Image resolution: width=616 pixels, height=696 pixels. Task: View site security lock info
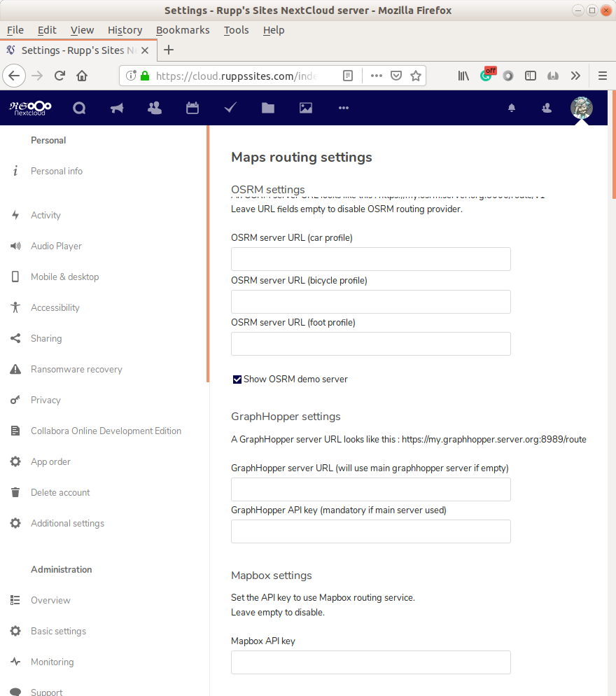[145, 76]
